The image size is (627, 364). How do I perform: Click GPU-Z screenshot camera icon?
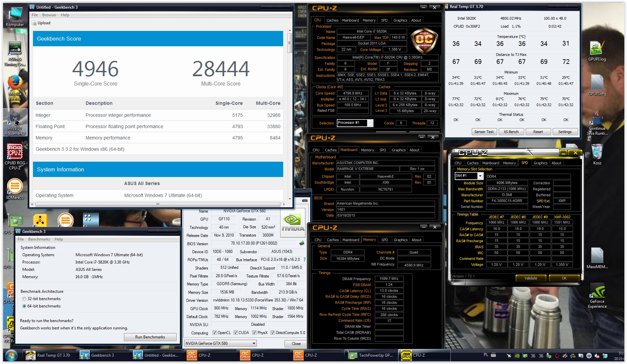point(305,200)
